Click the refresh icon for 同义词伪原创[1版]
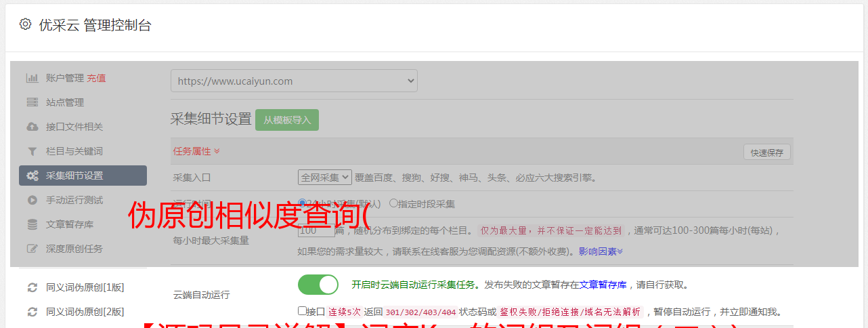Viewport: 868px width, 328px height. pyautogui.click(x=32, y=287)
